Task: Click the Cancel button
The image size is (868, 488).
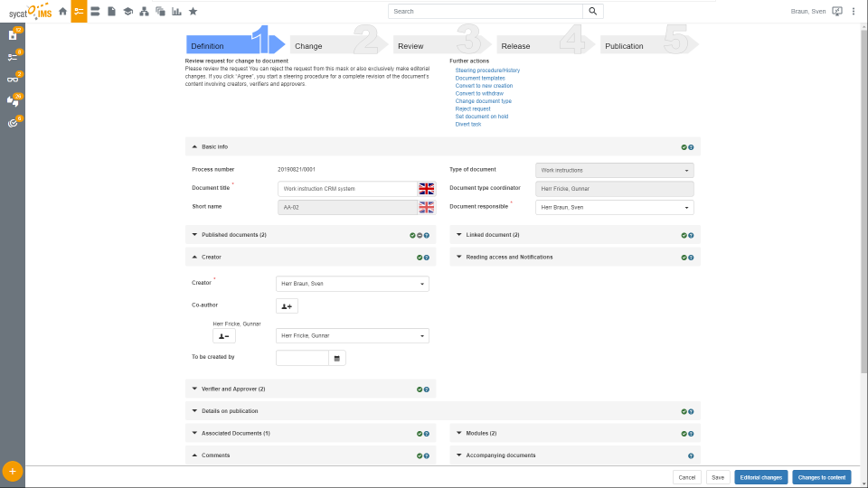Action: (687, 477)
